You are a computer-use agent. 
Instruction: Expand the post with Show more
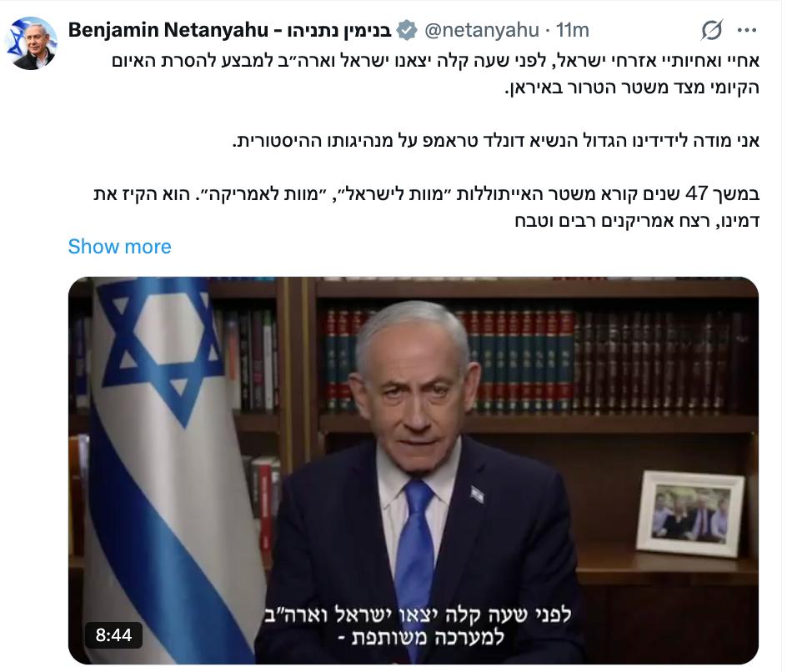[x=119, y=247]
